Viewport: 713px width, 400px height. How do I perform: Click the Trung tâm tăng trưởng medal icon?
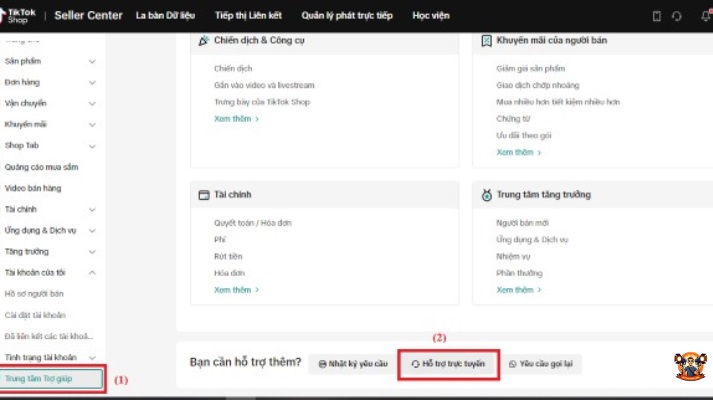pos(487,194)
